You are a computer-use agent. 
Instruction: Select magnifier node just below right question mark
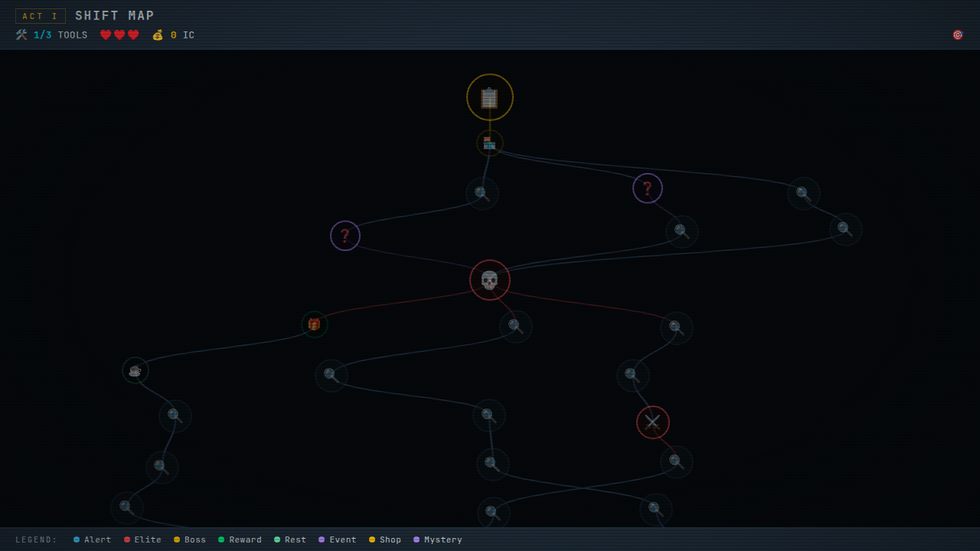pos(682,231)
